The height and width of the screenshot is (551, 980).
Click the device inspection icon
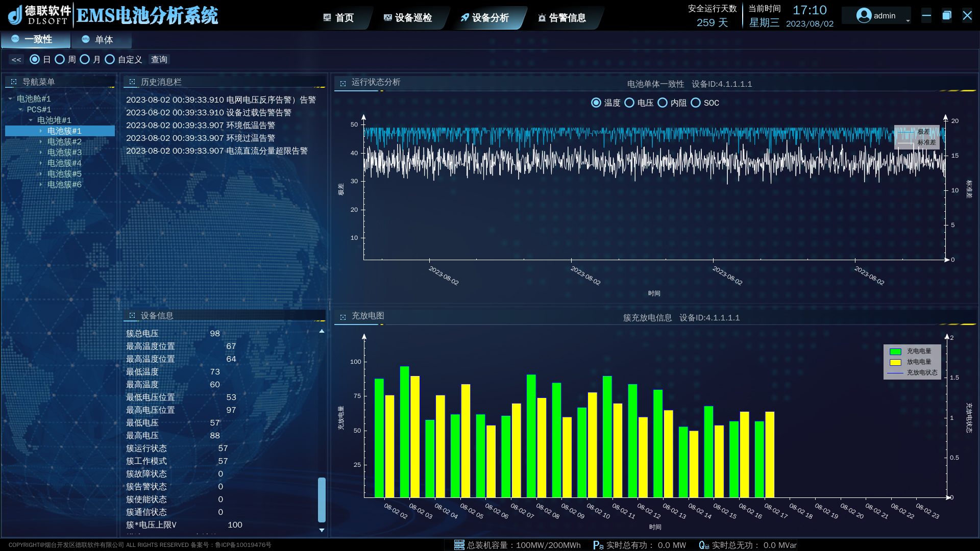(x=388, y=18)
